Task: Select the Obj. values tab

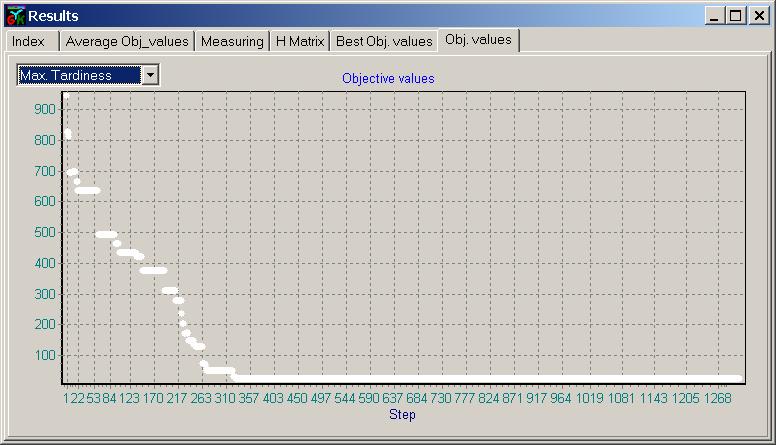Action: [x=478, y=40]
